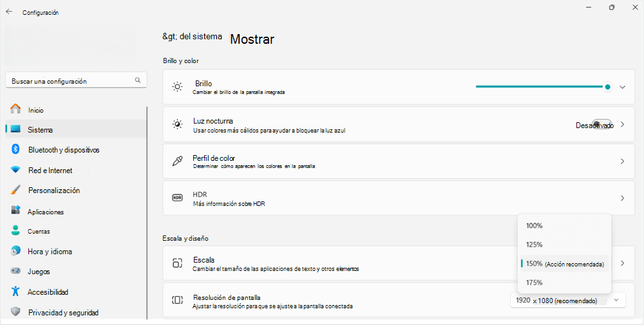Viewport: 644px width, 325px height.
Task: Click Más información sobre HDR text
Action: (x=229, y=203)
